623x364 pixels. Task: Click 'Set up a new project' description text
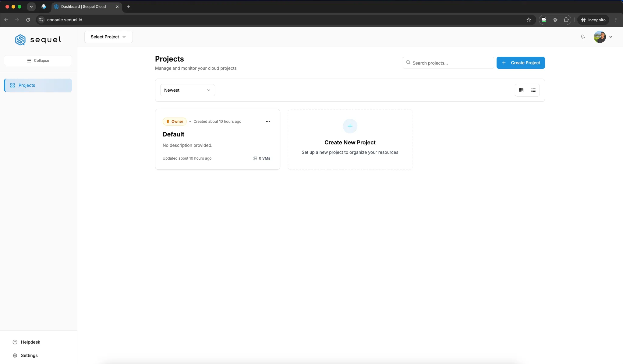point(350,152)
